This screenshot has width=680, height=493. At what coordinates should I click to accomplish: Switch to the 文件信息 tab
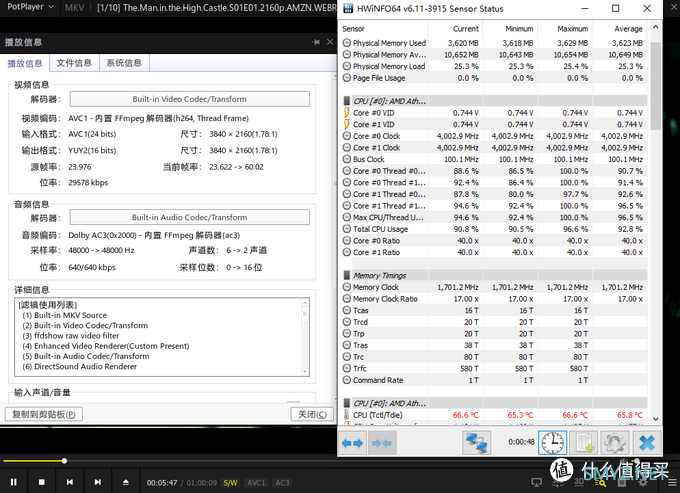tap(74, 63)
